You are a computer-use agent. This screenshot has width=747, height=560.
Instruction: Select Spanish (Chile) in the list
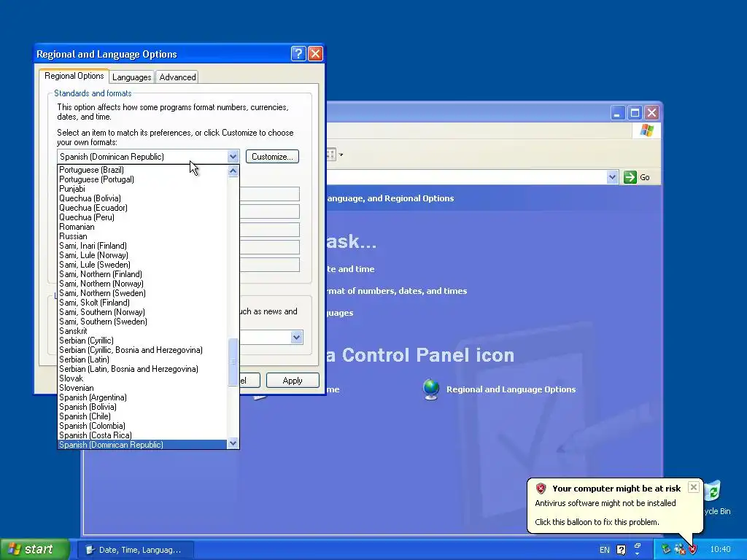coord(142,416)
